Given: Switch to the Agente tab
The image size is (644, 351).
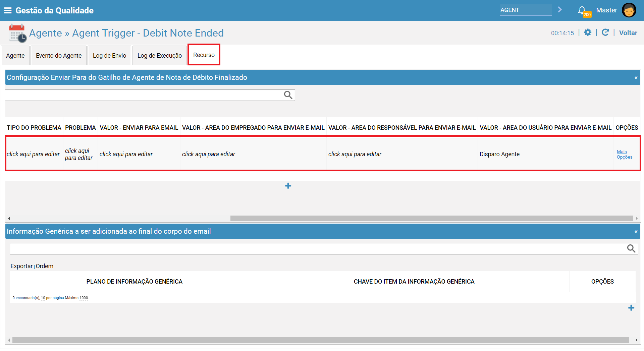Looking at the screenshot, I should pos(15,55).
